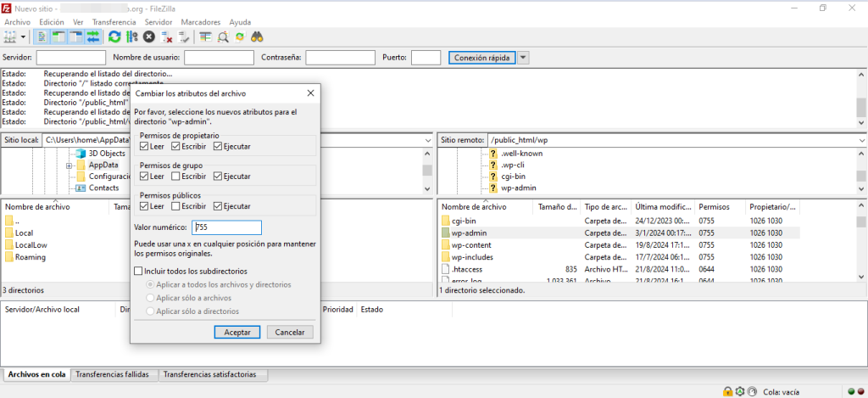Close the Cambiar los atributos dialog
The image size is (868, 398).
pyautogui.click(x=310, y=92)
